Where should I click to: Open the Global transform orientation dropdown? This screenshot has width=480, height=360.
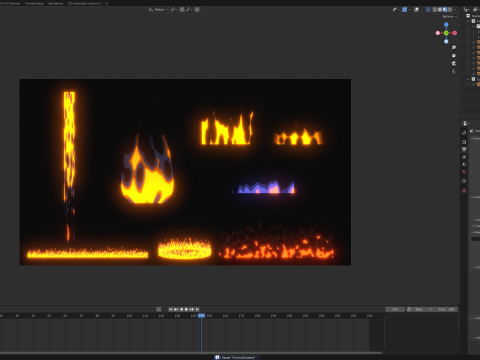coord(158,10)
